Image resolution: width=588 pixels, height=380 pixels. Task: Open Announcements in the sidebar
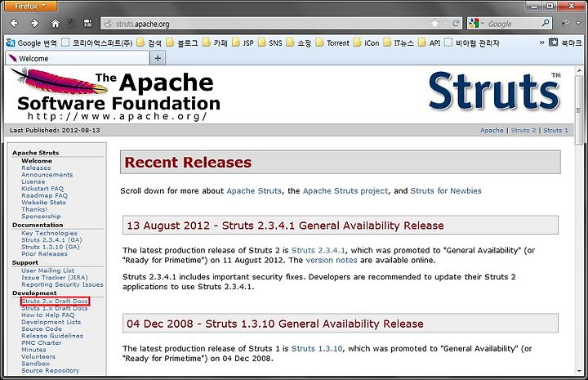pos(47,175)
